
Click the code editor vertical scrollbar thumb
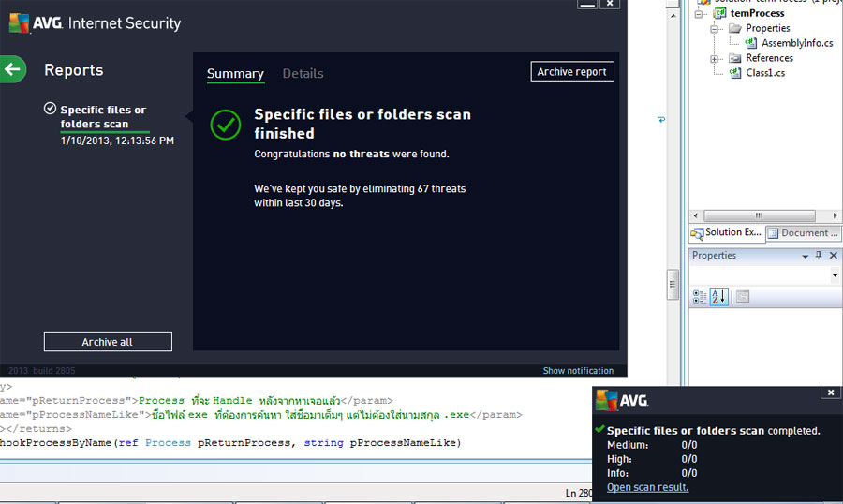(x=672, y=285)
